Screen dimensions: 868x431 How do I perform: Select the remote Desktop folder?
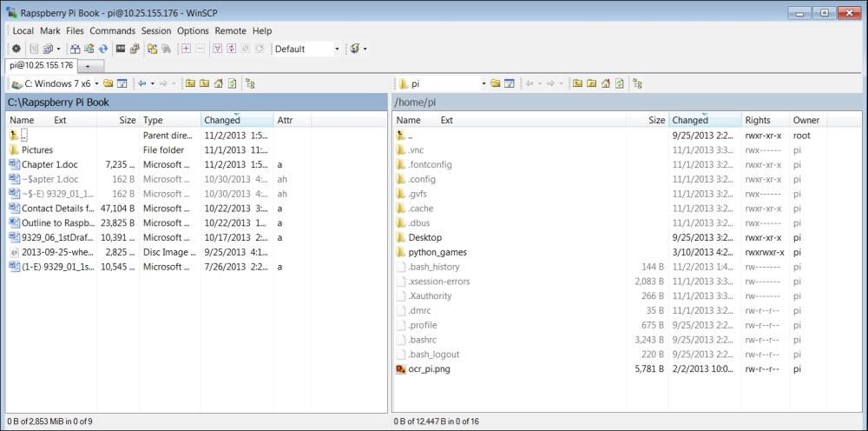(x=425, y=238)
